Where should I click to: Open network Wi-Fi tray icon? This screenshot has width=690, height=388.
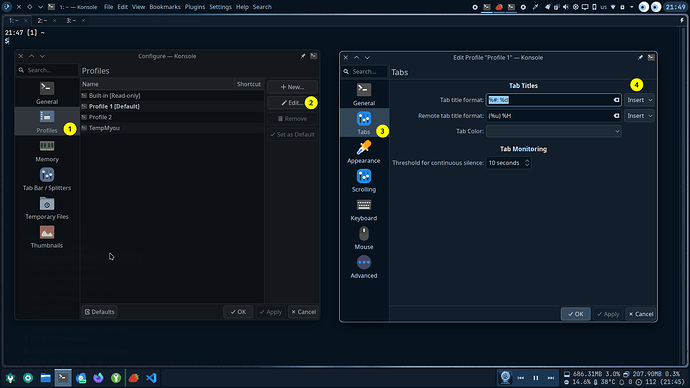tap(613, 7)
